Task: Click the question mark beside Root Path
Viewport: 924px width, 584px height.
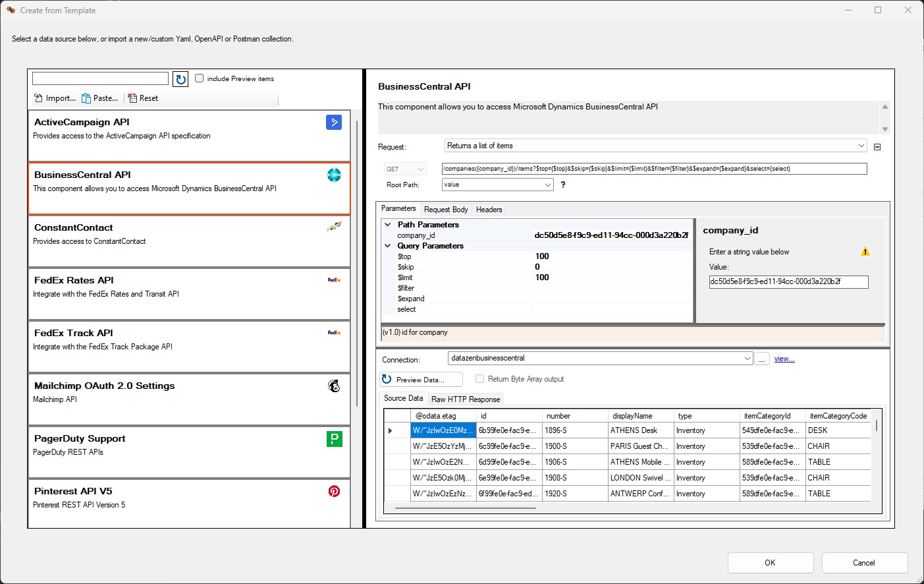Action: click(562, 185)
